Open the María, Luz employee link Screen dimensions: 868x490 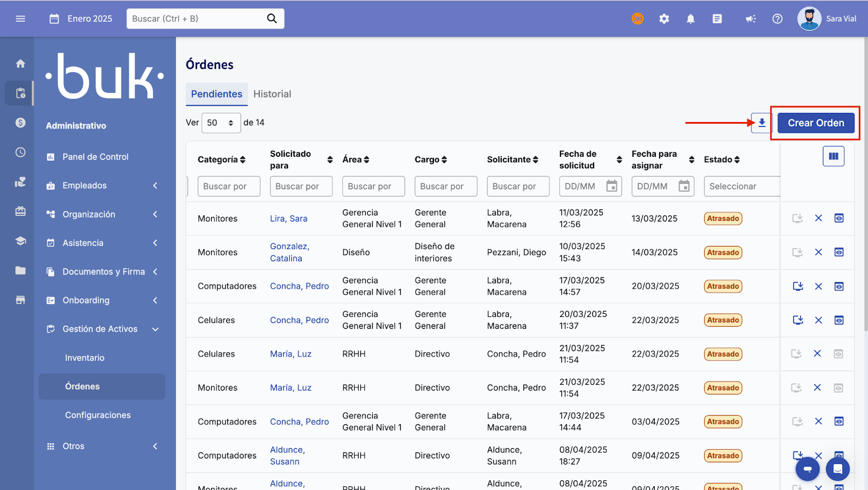click(291, 354)
